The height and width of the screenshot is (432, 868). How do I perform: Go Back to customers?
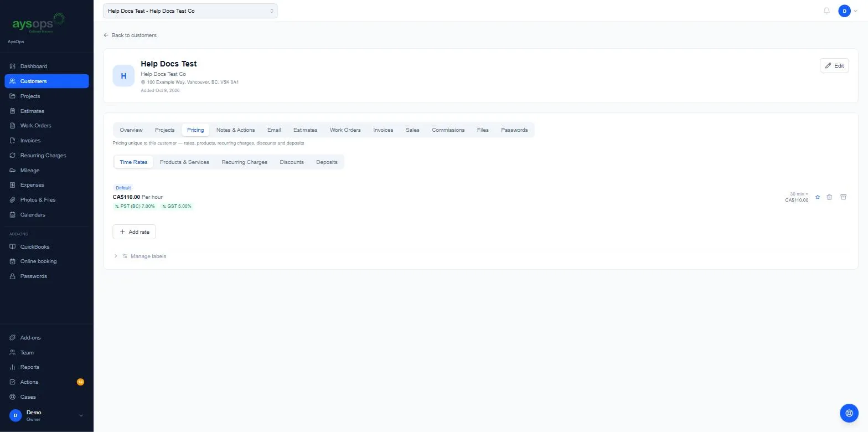click(x=130, y=35)
